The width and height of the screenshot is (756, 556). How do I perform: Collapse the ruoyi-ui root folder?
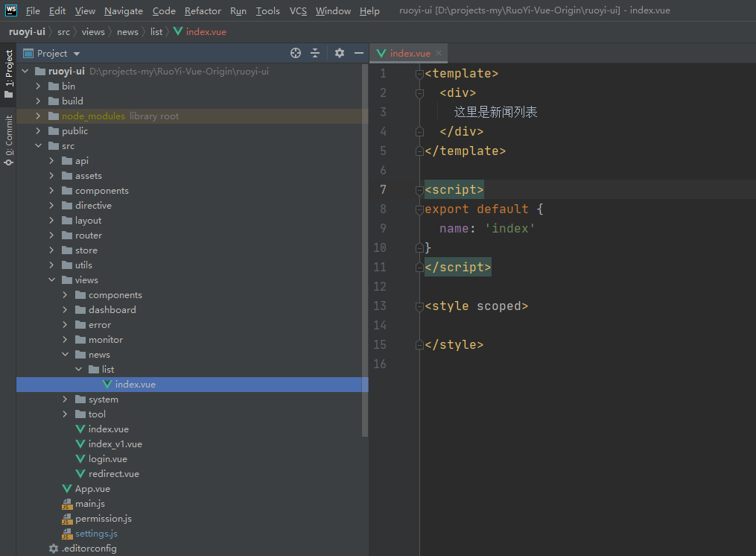25,71
